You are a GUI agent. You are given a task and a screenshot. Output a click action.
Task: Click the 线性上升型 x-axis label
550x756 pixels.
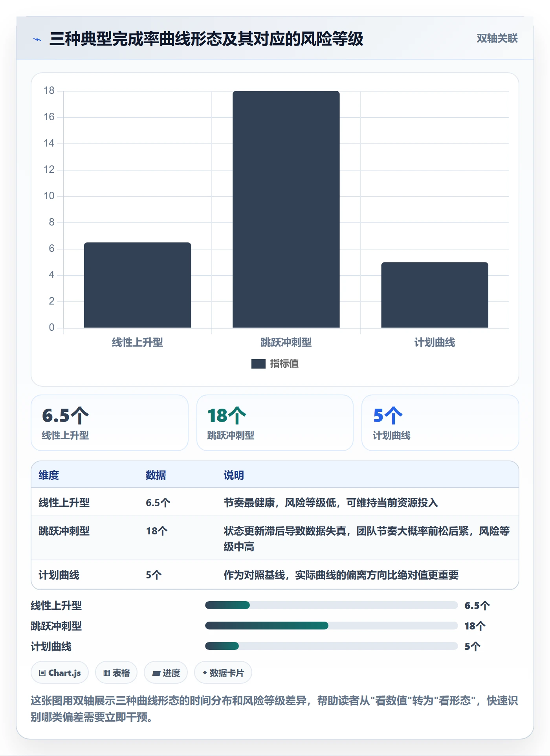[137, 343]
